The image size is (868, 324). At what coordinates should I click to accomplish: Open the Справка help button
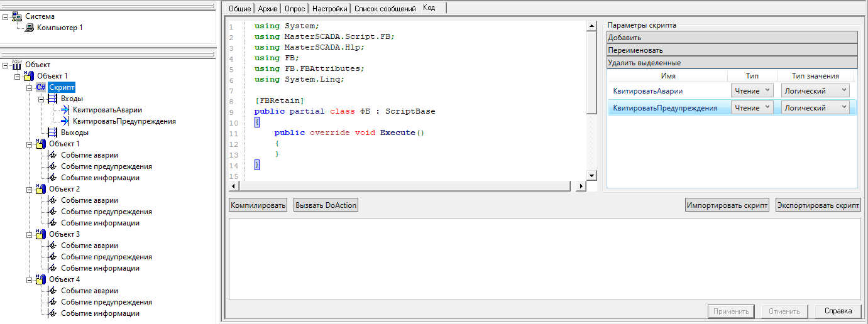click(838, 311)
